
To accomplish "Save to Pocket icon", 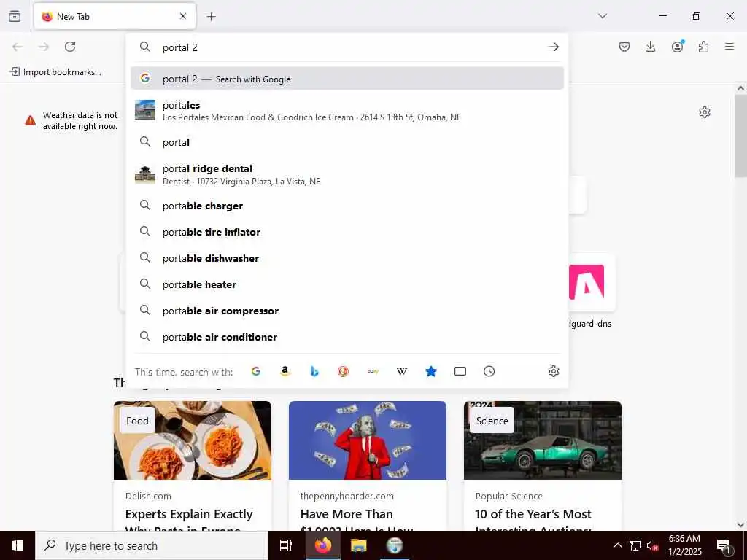I will tap(624, 47).
